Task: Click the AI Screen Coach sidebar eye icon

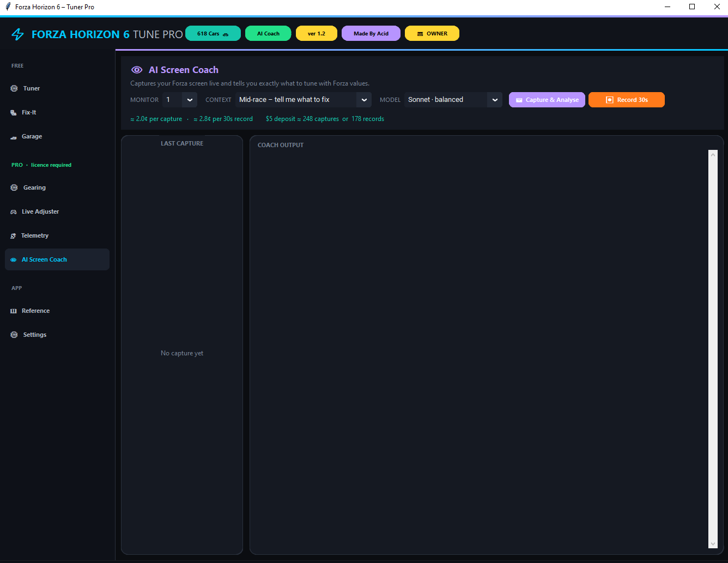Action: [14, 260]
